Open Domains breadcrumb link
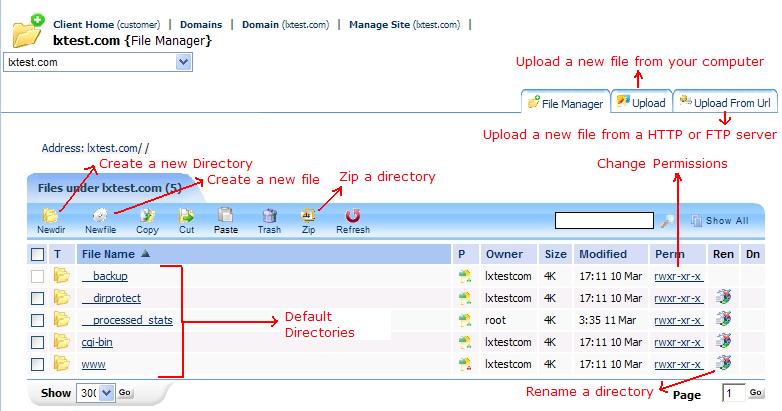The image size is (782, 411). point(201,24)
